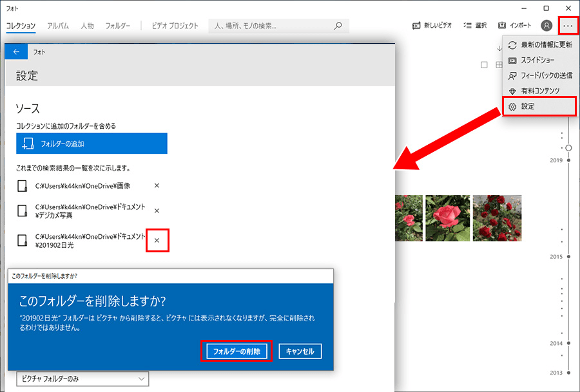Open the account profile icon

(x=546, y=26)
